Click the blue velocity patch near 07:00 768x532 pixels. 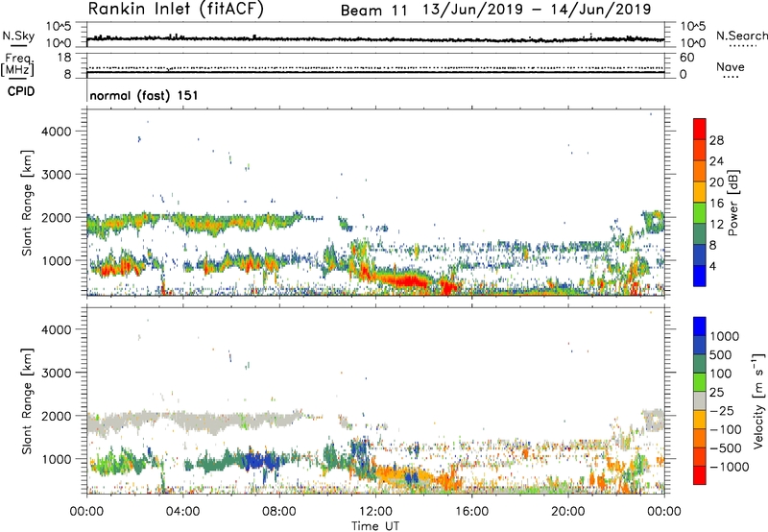click(x=259, y=461)
